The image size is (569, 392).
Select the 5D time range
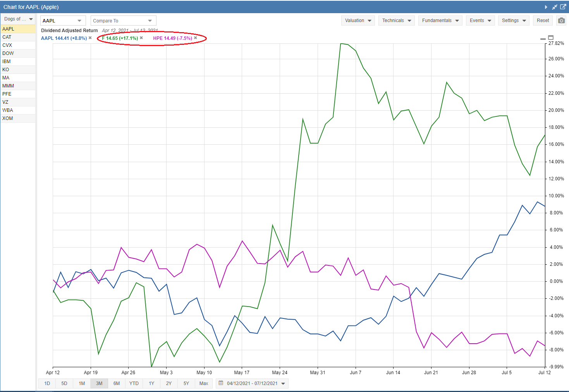(64, 383)
